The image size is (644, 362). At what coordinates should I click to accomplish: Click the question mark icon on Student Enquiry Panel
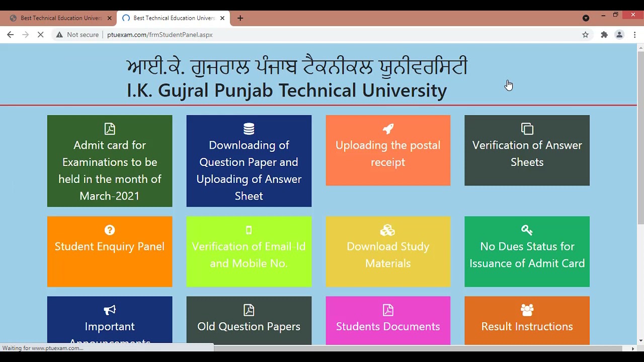[x=110, y=230]
